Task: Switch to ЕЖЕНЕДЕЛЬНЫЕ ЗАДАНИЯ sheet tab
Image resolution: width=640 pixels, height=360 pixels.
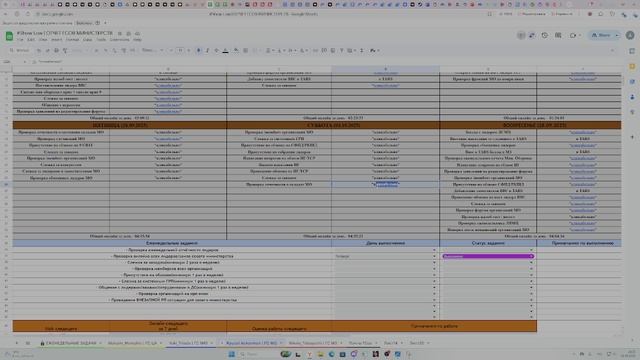Action: (71, 343)
